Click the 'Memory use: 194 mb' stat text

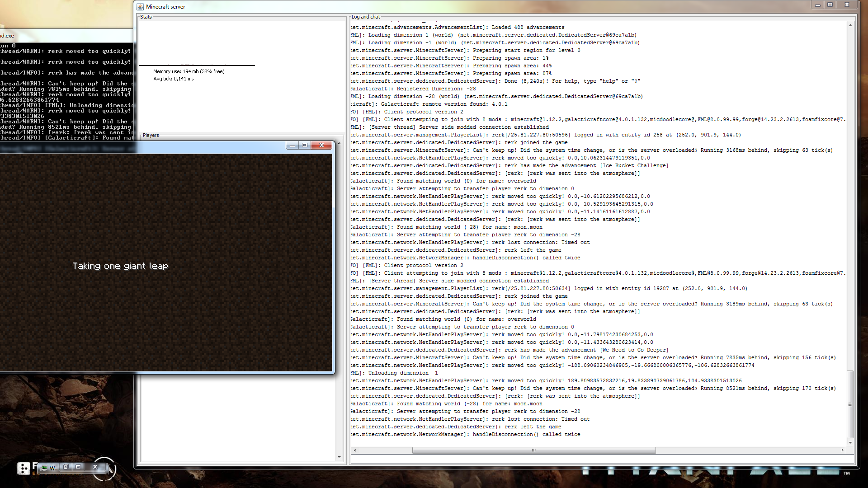pyautogui.click(x=189, y=71)
